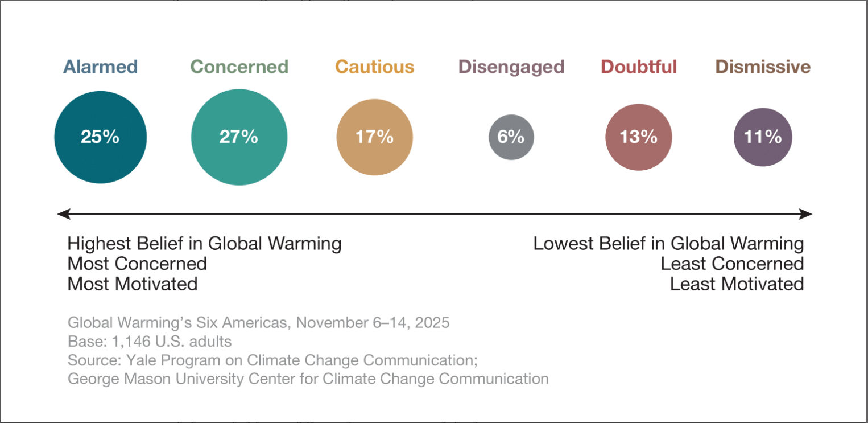Select the Alarmed heading label

100,67
